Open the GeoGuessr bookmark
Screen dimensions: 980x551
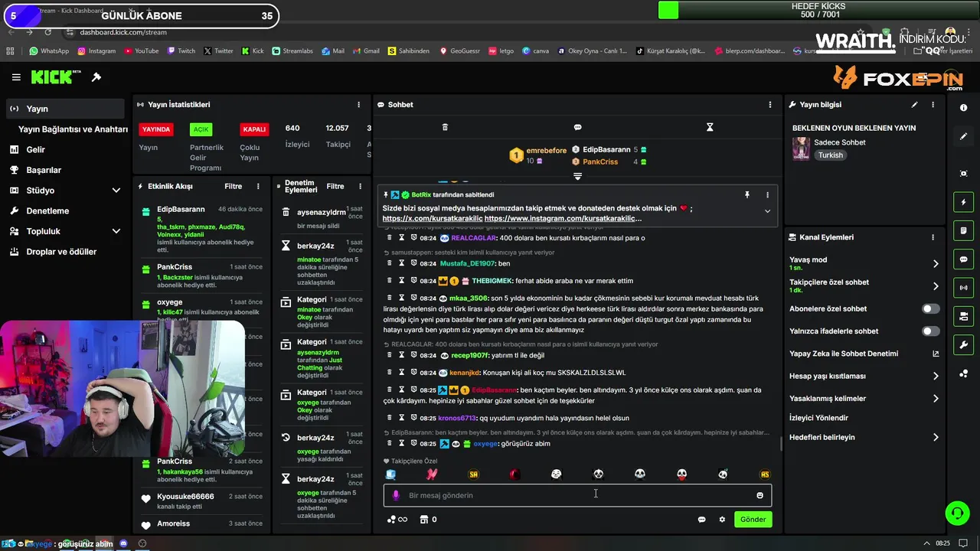459,51
